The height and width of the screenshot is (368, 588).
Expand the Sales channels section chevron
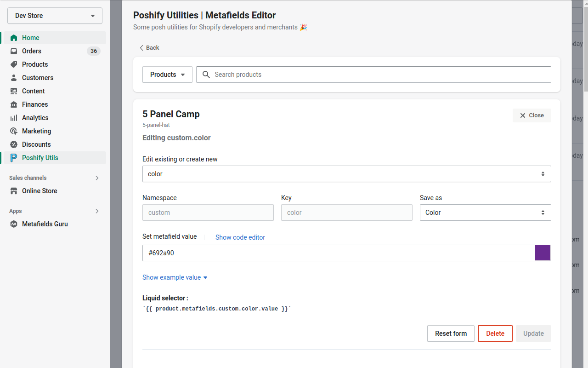point(97,178)
